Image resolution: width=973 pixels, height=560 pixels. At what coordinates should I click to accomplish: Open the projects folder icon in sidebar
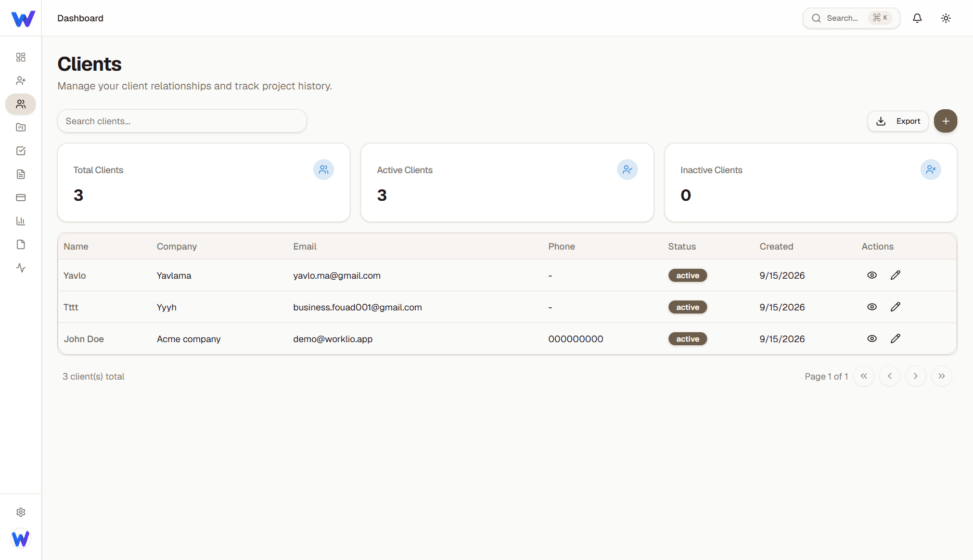21,127
